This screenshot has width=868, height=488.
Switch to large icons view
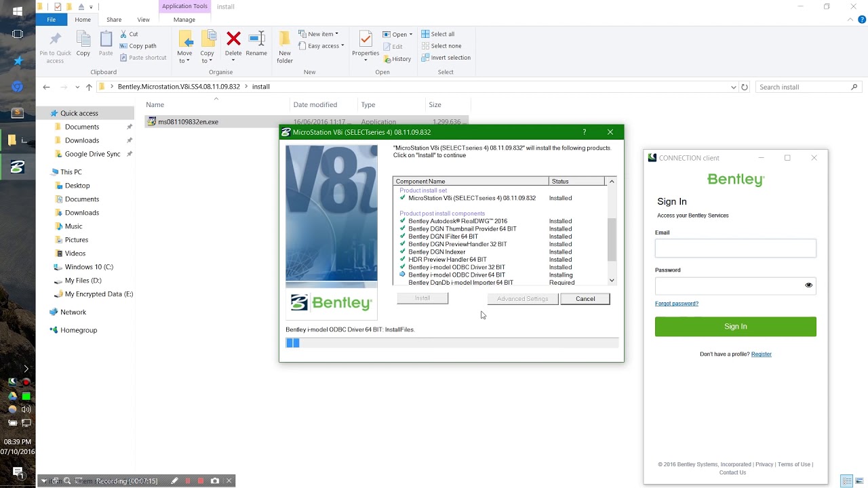pyautogui.click(x=859, y=481)
